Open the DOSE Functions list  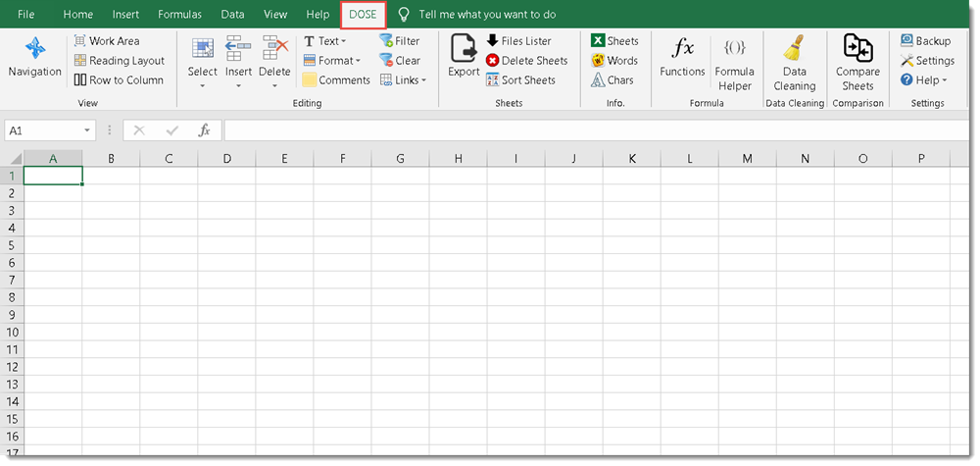tap(682, 57)
